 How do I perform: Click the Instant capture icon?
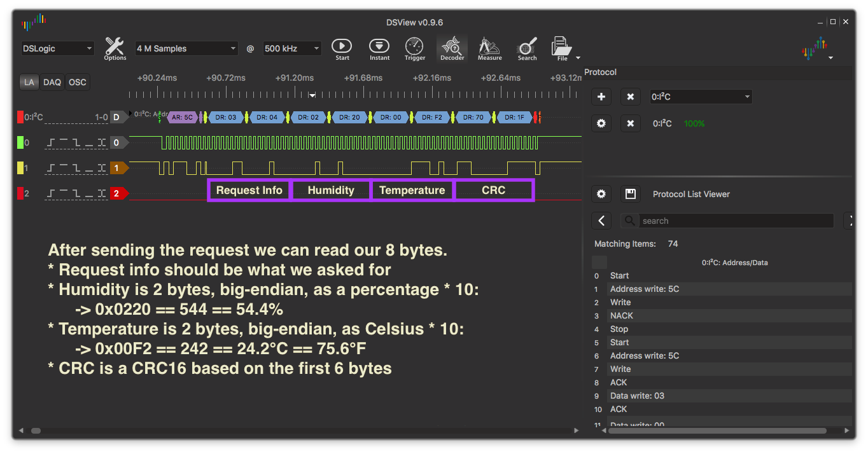coord(379,48)
